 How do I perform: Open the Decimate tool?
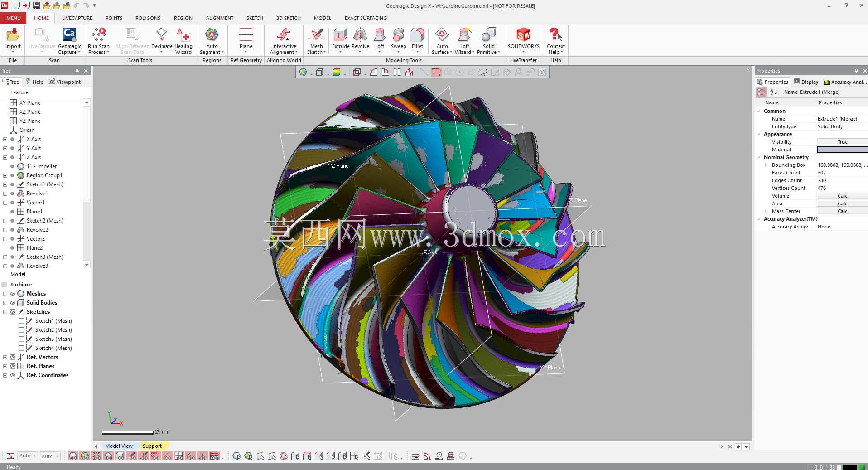tap(162, 40)
